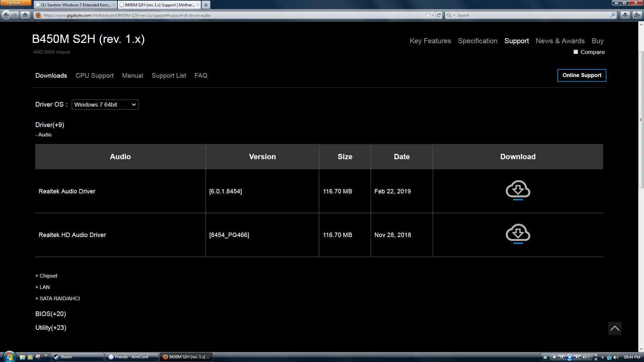Download the Realtek Audio Driver 6.0.1.8454
This screenshot has height=362, width=644.
click(x=518, y=190)
